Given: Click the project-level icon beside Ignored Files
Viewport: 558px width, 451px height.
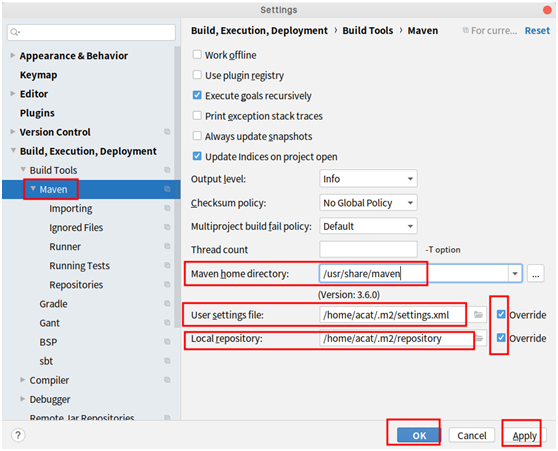Looking at the screenshot, I should coord(167,227).
